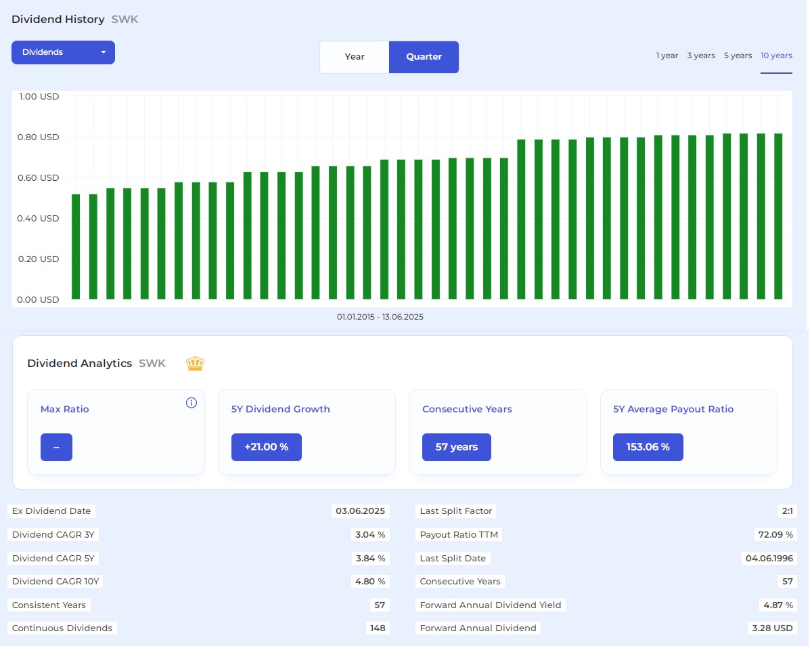The height and width of the screenshot is (646, 812).
Task: Click the 0.80 USD axis label
Action: coord(39,137)
